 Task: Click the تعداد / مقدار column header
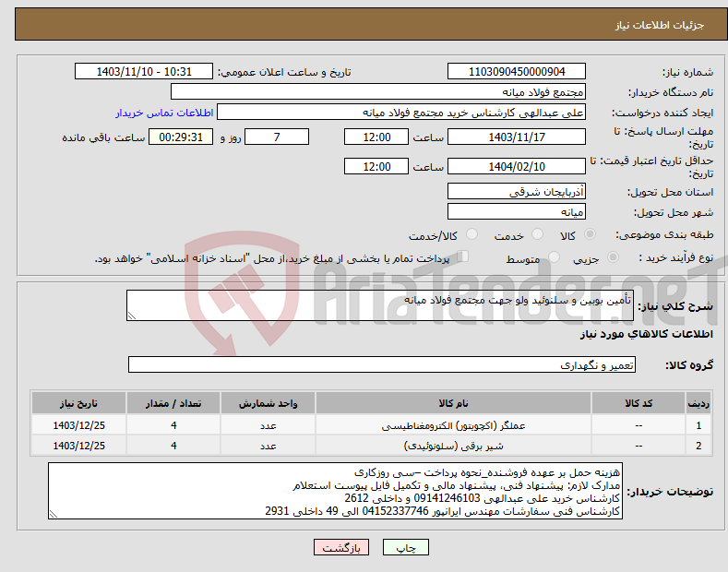pos(173,403)
